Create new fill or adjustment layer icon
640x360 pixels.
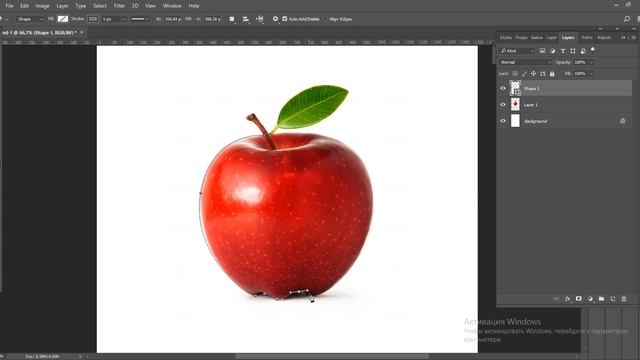(x=590, y=299)
